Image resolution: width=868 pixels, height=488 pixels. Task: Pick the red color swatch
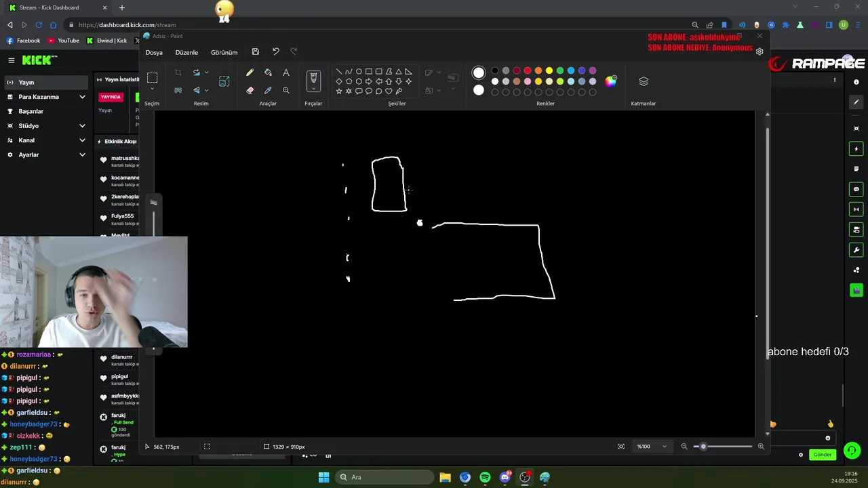coord(528,70)
